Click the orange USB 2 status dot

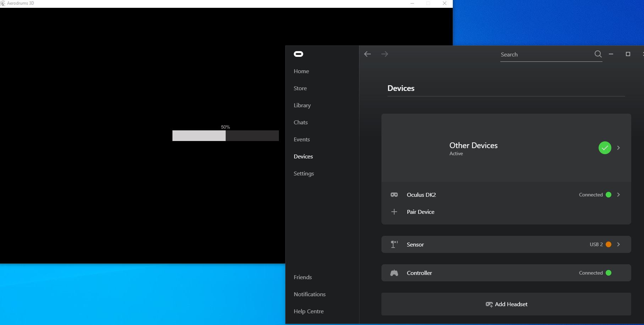click(x=609, y=244)
